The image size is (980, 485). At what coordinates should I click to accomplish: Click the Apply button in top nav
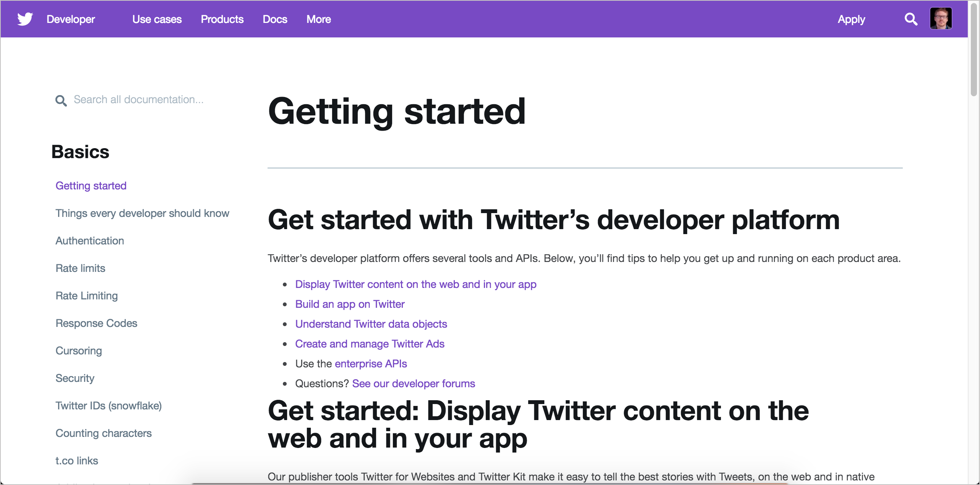pyautogui.click(x=851, y=19)
